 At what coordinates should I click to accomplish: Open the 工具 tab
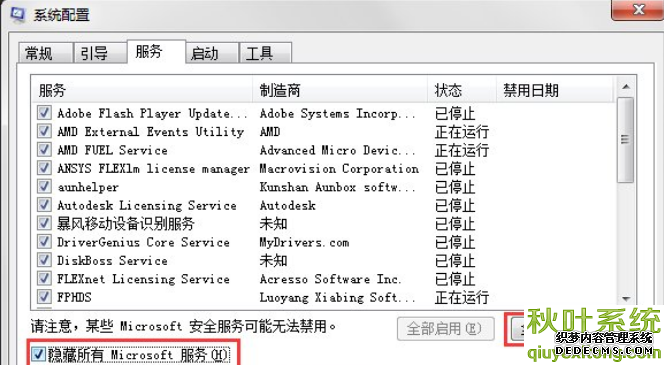coord(265,54)
